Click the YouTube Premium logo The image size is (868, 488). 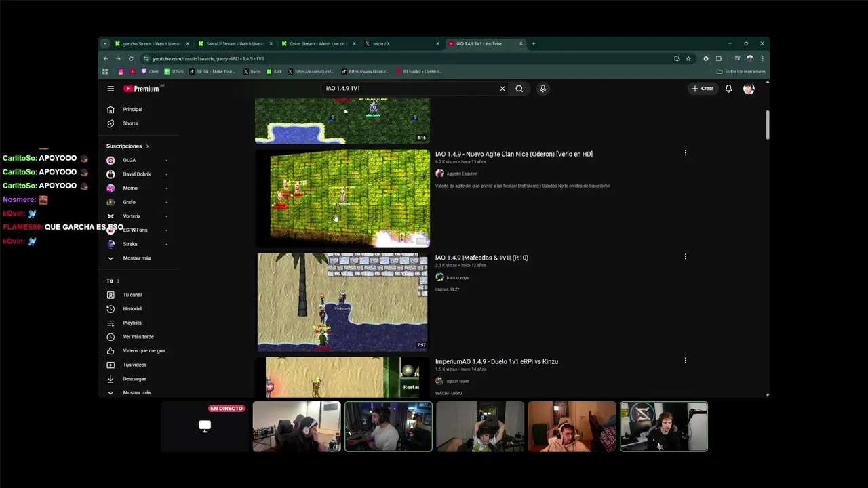pos(141,89)
